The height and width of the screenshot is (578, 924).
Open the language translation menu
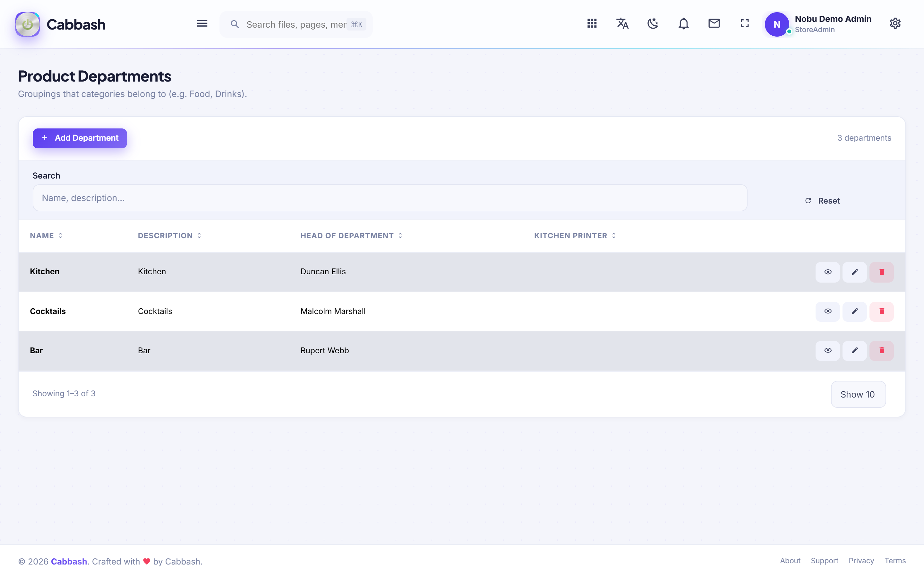[x=622, y=24]
